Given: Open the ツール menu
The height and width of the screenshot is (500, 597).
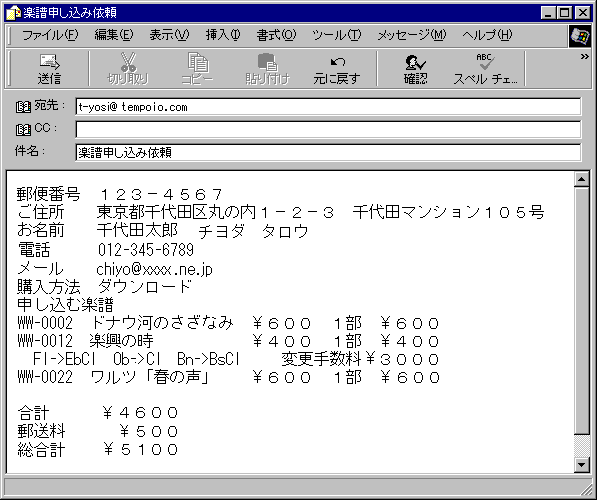Looking at the screenshot, I should click(x=336, y=35).
